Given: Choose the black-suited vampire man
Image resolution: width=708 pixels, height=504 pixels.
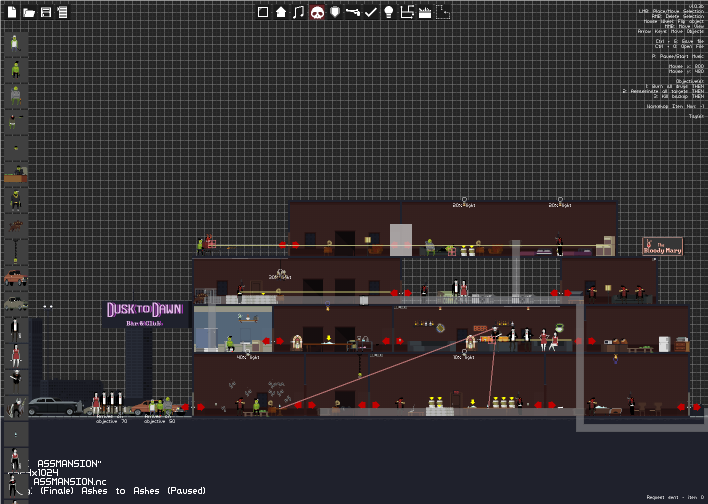Looking at the screenshot, I should 15,330.
